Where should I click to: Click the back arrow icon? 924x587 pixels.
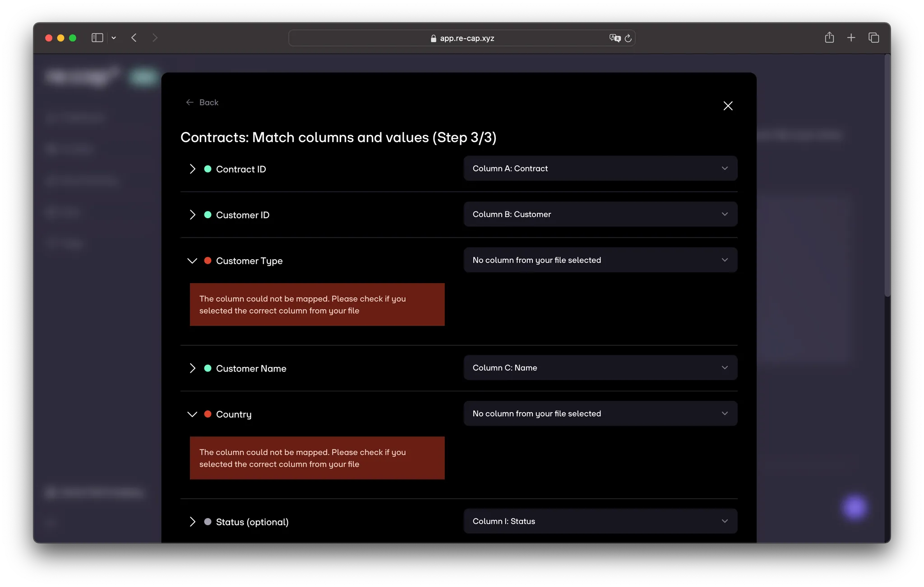point(189,101)
